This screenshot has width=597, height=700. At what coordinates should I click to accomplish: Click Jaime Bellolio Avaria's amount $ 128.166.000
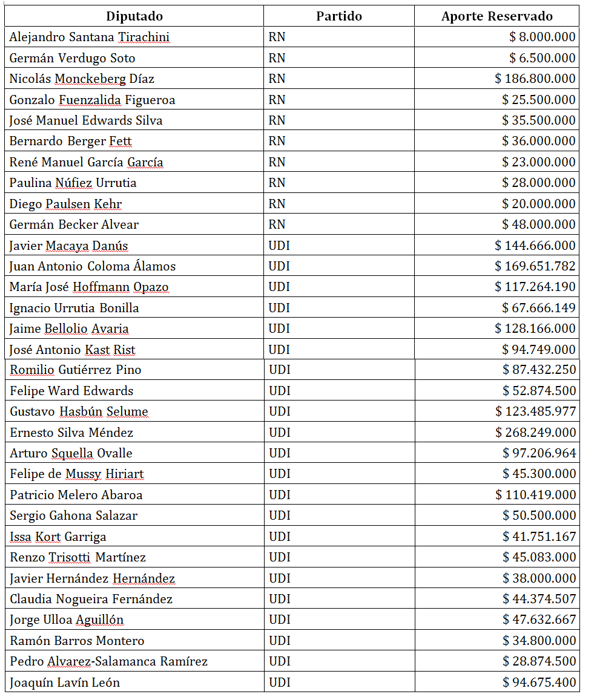535,329
